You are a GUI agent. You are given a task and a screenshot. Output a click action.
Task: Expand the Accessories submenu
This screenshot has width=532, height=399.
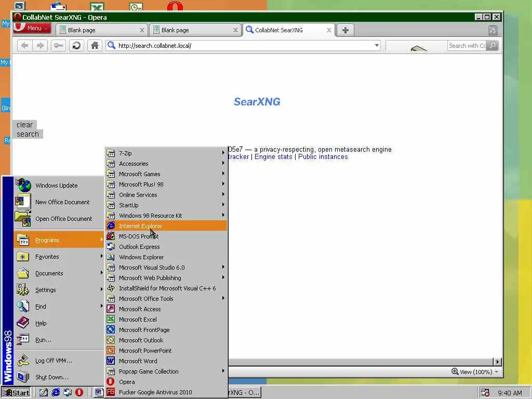166,164
